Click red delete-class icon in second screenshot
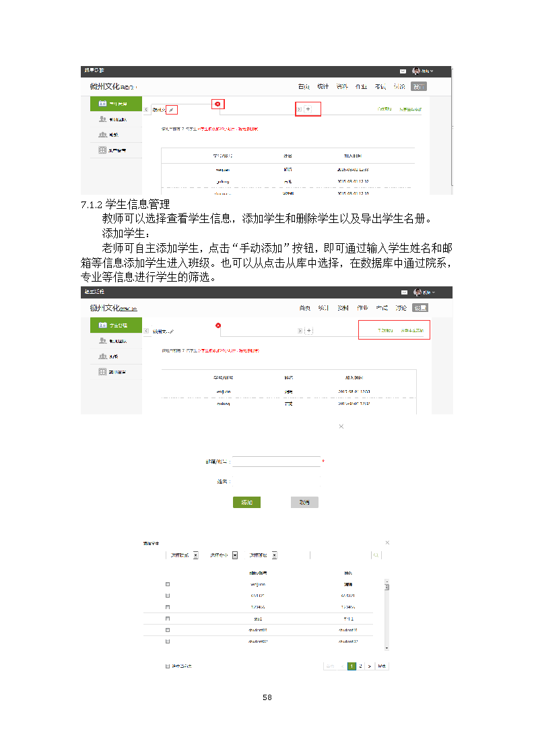This screenshot has width=534, height=756. (x=218, y=325)
